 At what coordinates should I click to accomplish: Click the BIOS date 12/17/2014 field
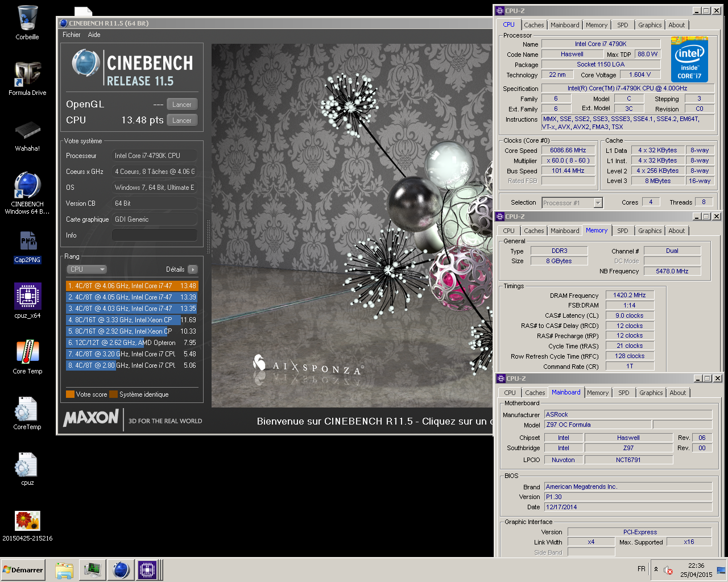[628, 507]
